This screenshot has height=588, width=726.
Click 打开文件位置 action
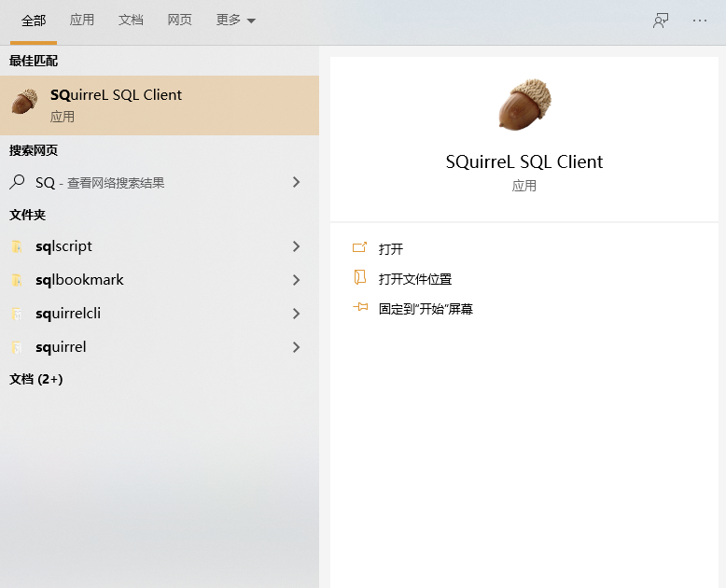(415, 279)
